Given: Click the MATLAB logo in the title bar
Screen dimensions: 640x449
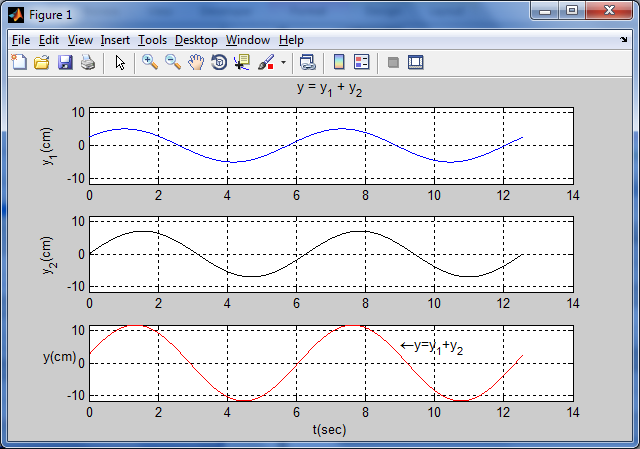Looking at the screenshot, I should [x=16, y=15].
